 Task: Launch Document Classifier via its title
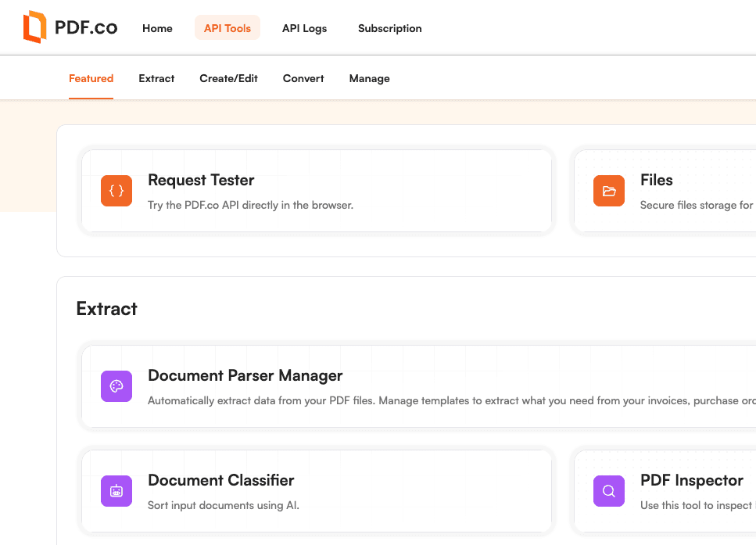point(220,480)
